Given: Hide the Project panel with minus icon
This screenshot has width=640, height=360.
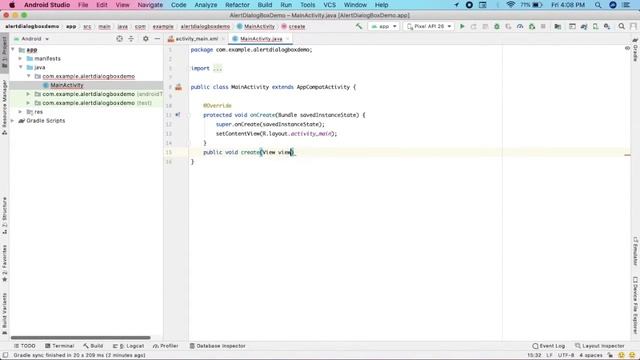Looking at the screenshot, I should click(x=157, y=38).
